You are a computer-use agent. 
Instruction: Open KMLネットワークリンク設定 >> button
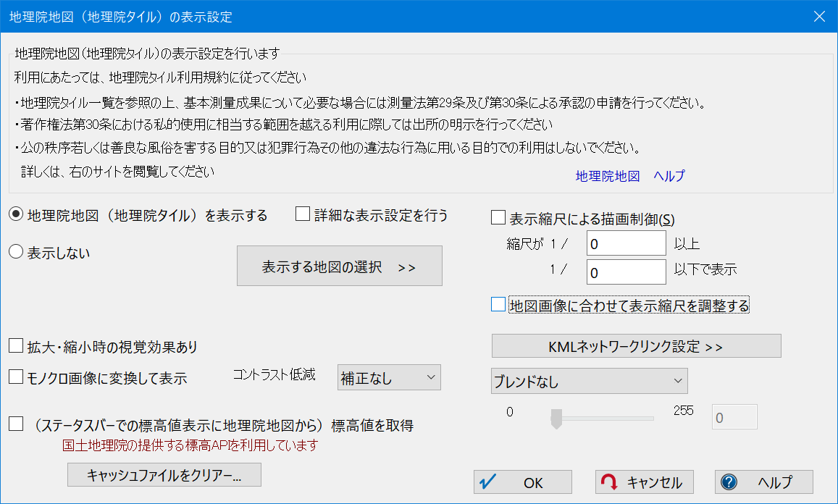(x=636, y=346)
